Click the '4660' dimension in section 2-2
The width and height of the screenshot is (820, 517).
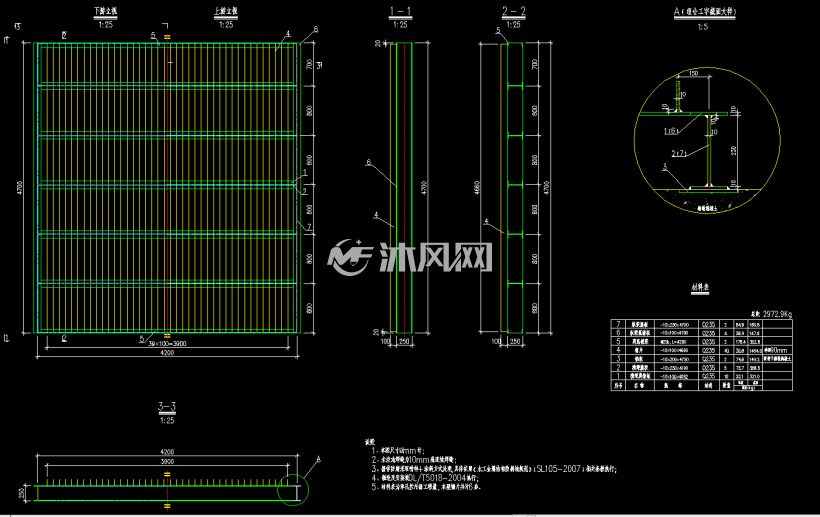(x=477, y=188)
